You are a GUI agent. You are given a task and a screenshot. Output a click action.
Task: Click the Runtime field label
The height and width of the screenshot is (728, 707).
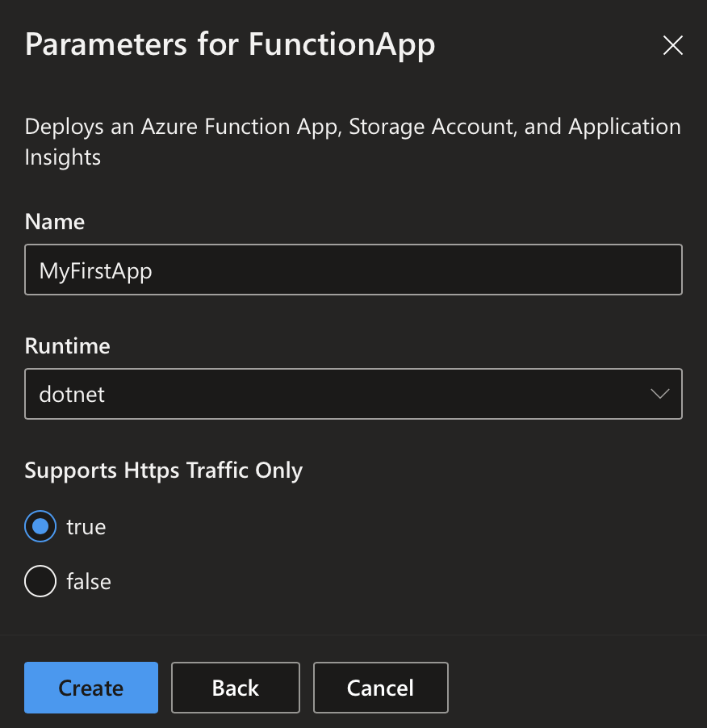pos(67,346)
